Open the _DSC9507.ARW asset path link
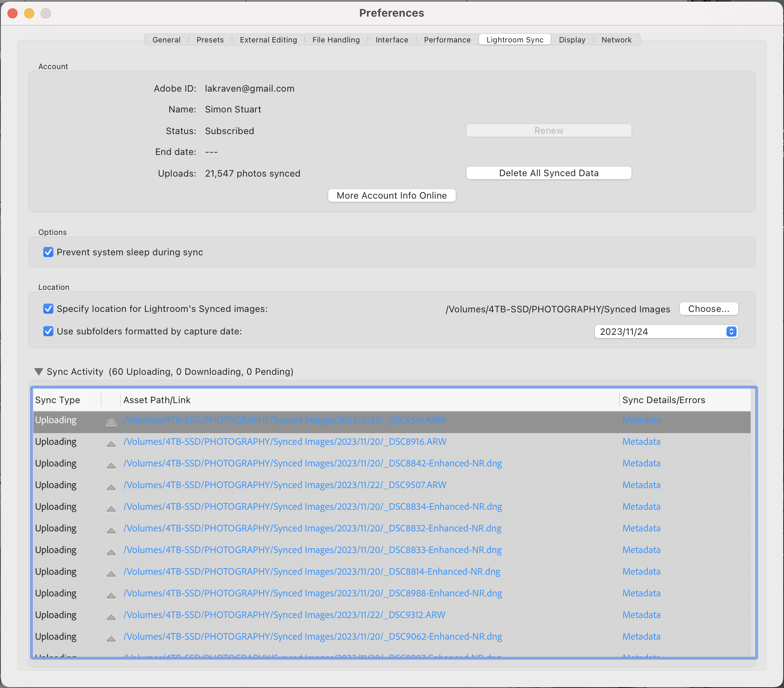784x688 pixels. (x=285, y=485)
